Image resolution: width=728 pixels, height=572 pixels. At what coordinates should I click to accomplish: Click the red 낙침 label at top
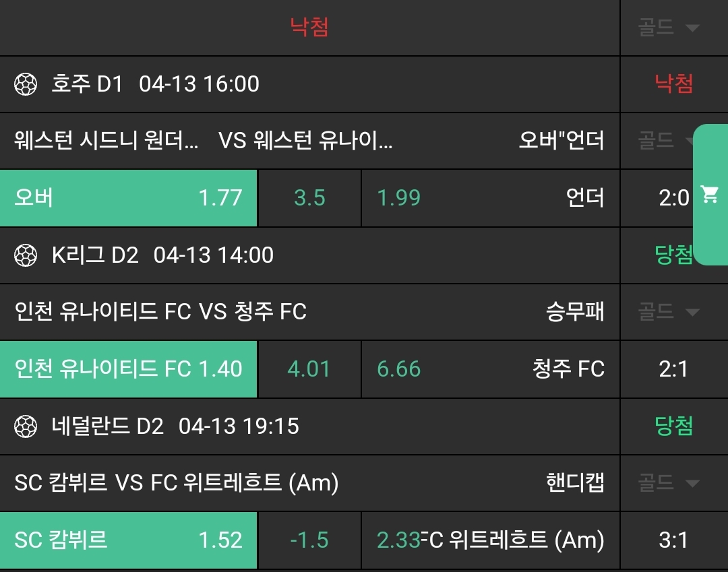pyautogui.click(x=309, y=28)
